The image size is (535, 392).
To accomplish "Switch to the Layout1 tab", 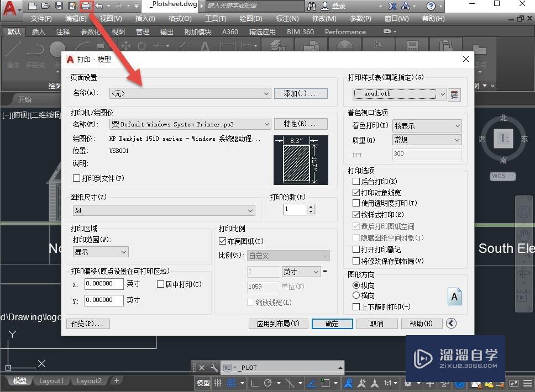I will (x=51, y=380).
